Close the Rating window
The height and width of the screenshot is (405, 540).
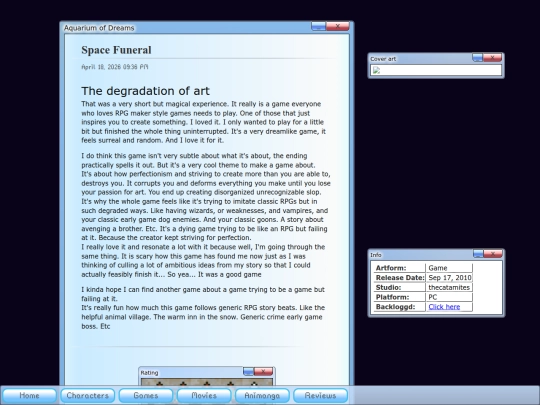coord(263,371)
